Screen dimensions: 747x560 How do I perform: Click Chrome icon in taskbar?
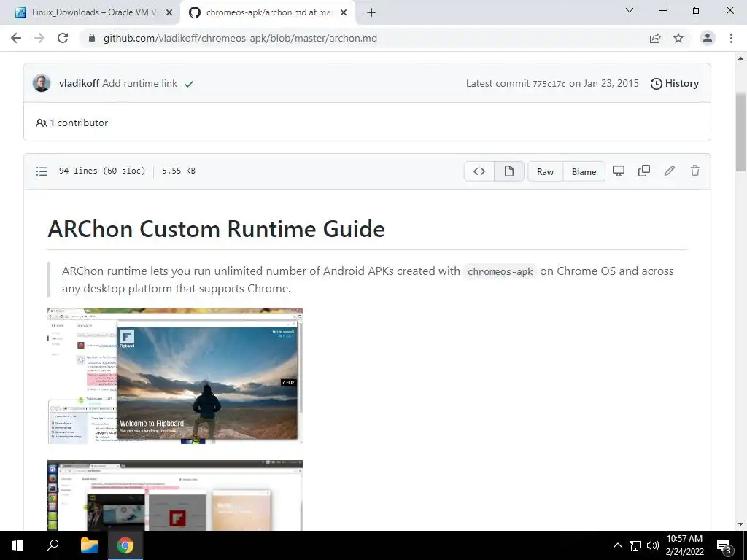click(125, 545)
